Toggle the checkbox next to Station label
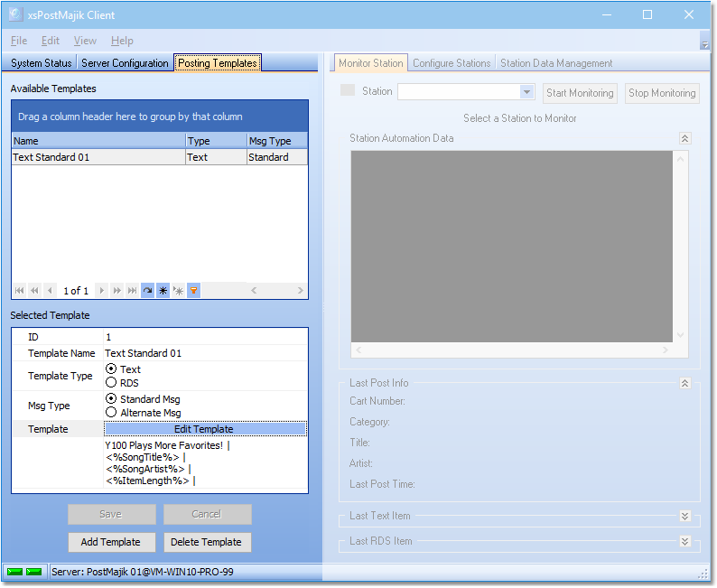Viewport: 717px width, 588px height. coord(348,90)
